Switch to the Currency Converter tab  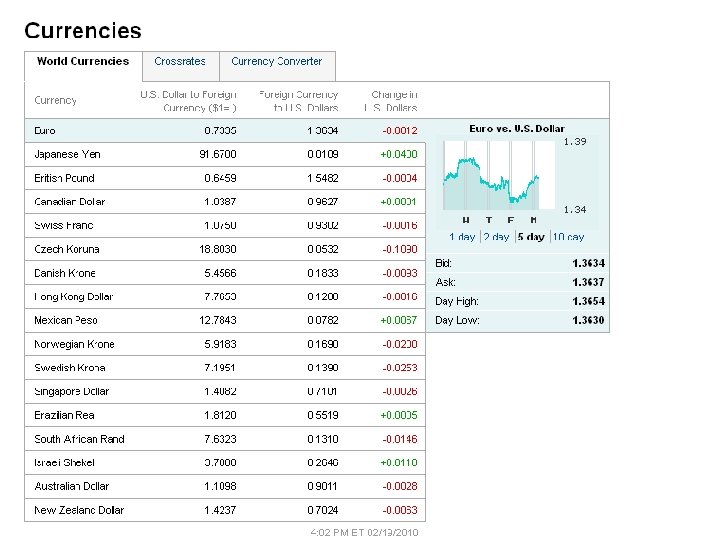point(277,62)
